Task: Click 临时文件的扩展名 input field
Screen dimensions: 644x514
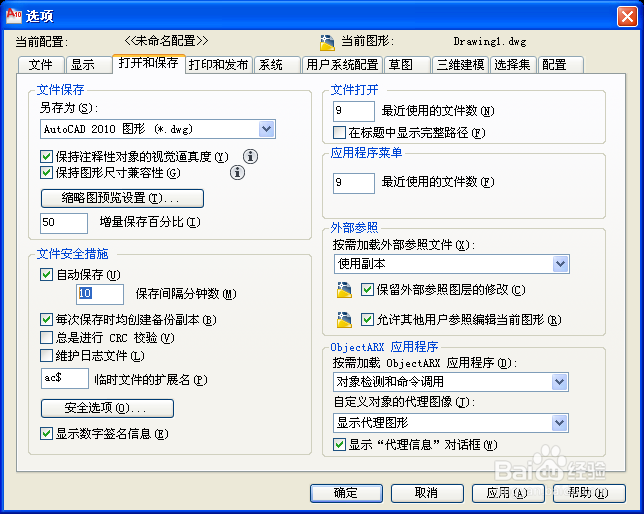Action: (65, 378)
